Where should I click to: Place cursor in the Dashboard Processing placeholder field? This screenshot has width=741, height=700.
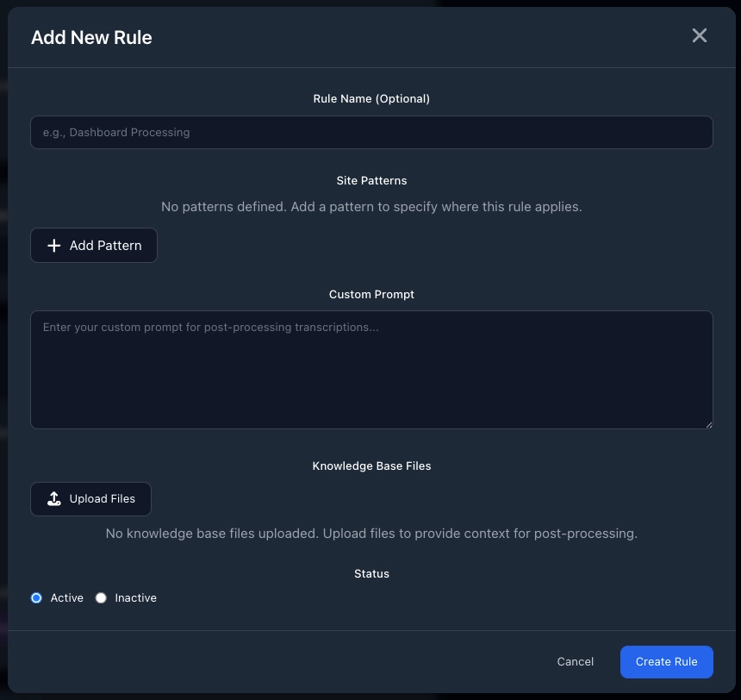[x=371, y=132]
